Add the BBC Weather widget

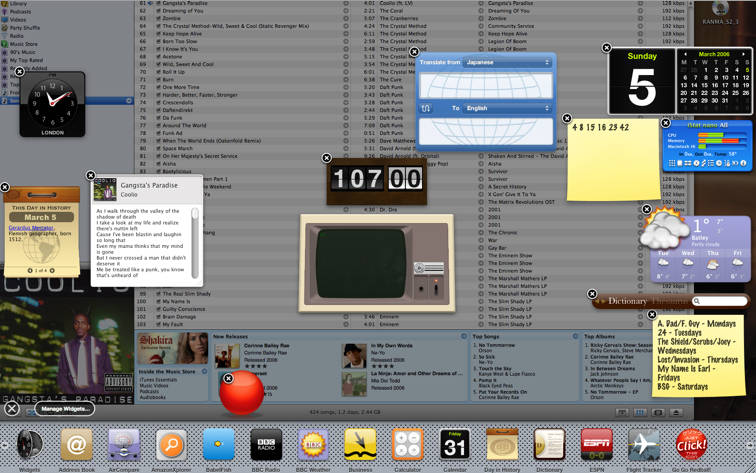point(313,445)
